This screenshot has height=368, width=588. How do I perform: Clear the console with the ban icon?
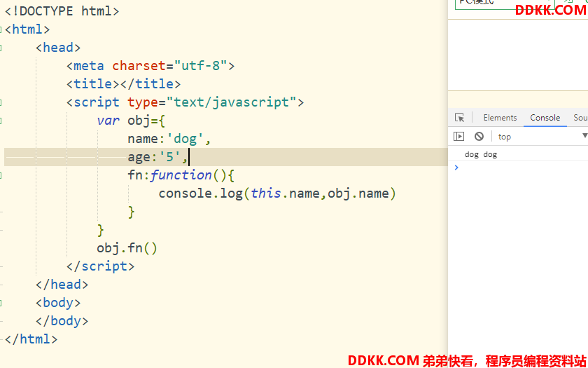point(479,136)
